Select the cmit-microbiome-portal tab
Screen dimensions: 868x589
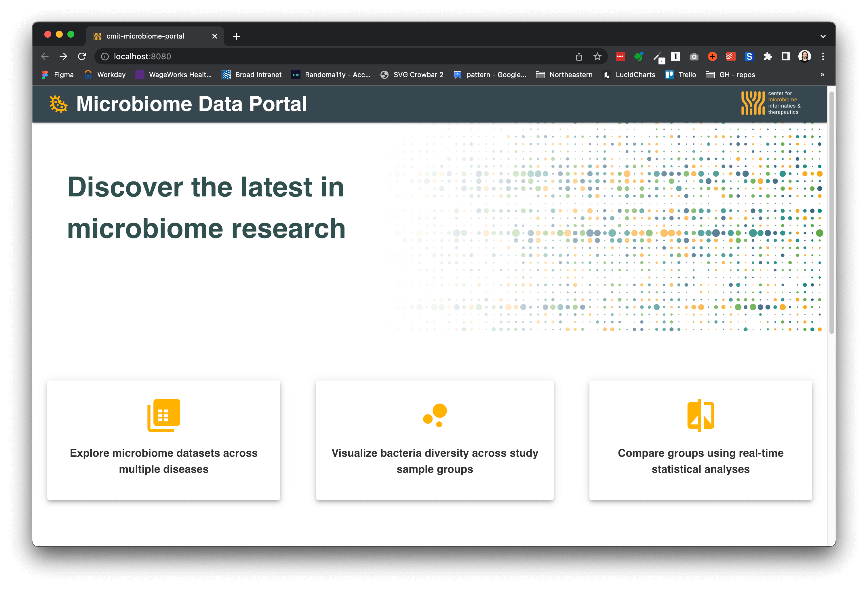(x=155, y=36)
